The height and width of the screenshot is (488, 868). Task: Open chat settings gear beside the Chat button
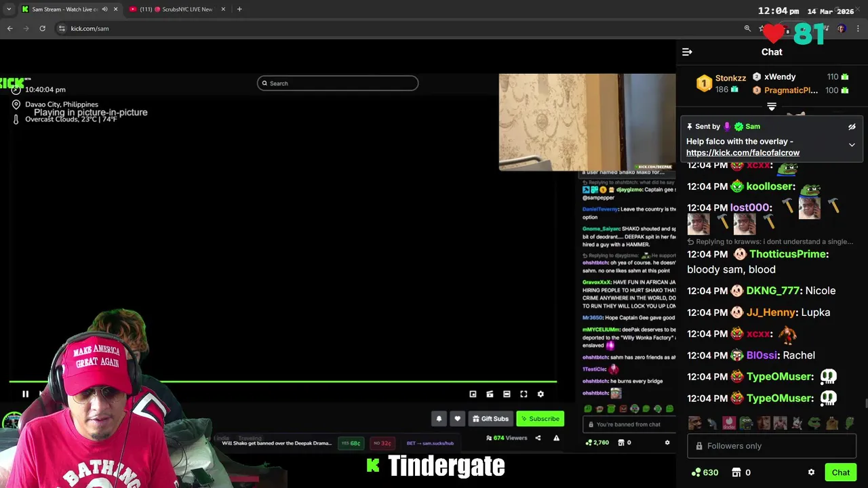click(x=811, y=472)
